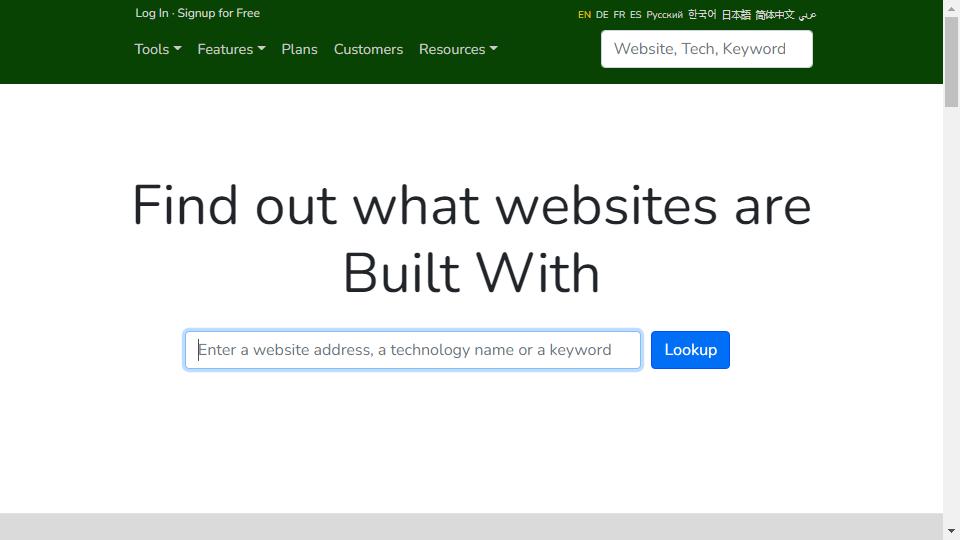Switch language to Korean 한국어
Screen dimensions: 960x540
click(702, 14)
